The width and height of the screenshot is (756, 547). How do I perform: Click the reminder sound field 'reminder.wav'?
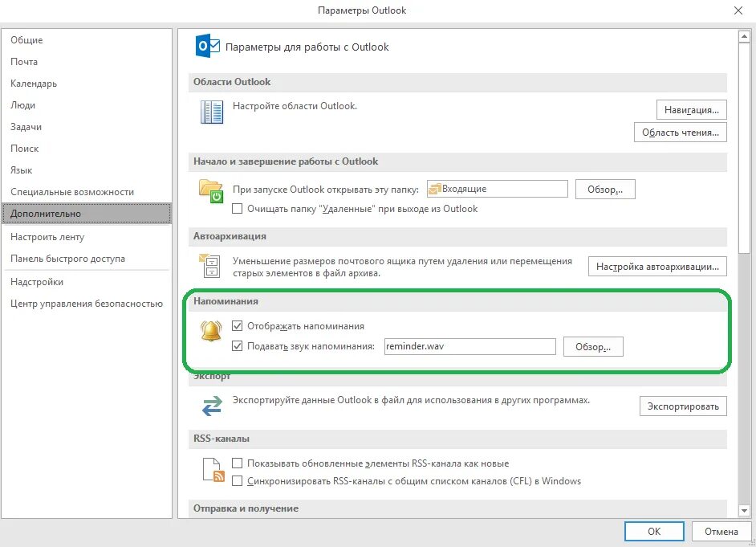pyautogui.click(x=469, y=346)
